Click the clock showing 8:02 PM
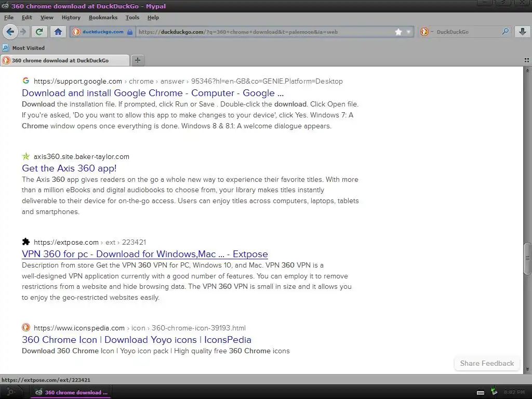Viewport: 532px width, 399px height. pyautogui.click(x=514, y=392)
